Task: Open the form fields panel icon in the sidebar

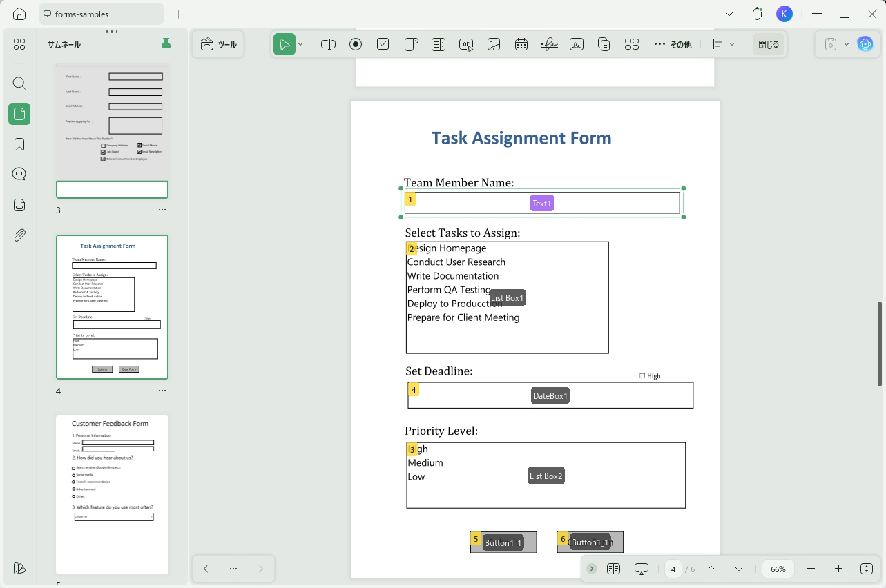Action: [19, 205]
